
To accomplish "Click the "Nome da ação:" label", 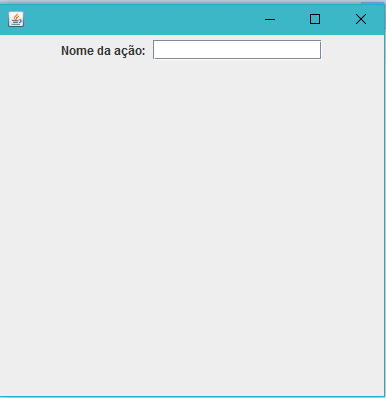I will (x=103, y=51).
